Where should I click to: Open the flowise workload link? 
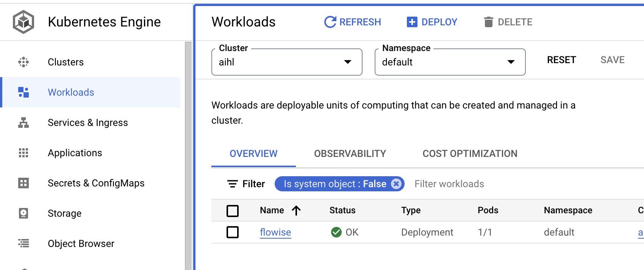[275, 232]
